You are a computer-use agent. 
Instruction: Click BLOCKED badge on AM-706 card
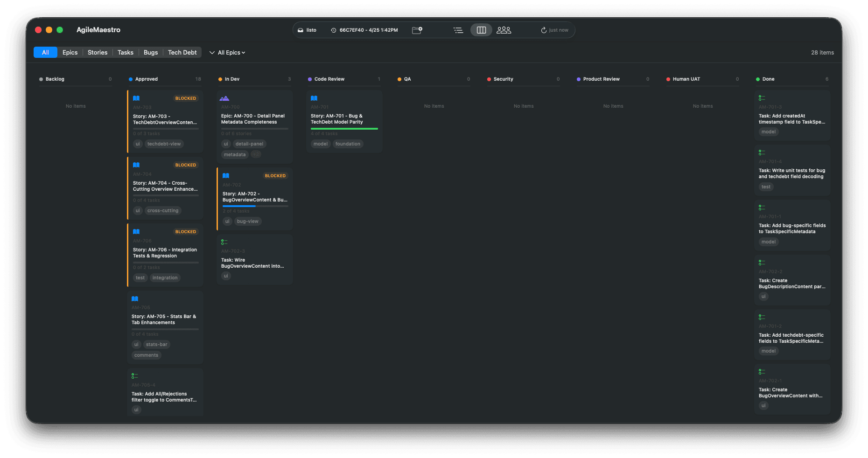coord(186,232)
